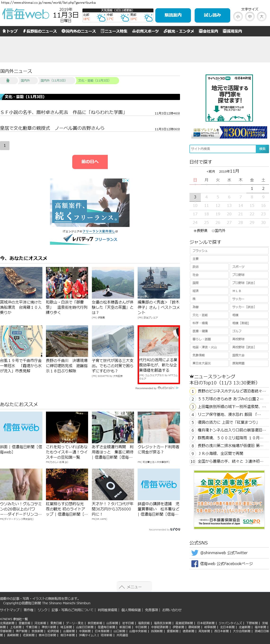Open the official Twitter icon link

195,553
